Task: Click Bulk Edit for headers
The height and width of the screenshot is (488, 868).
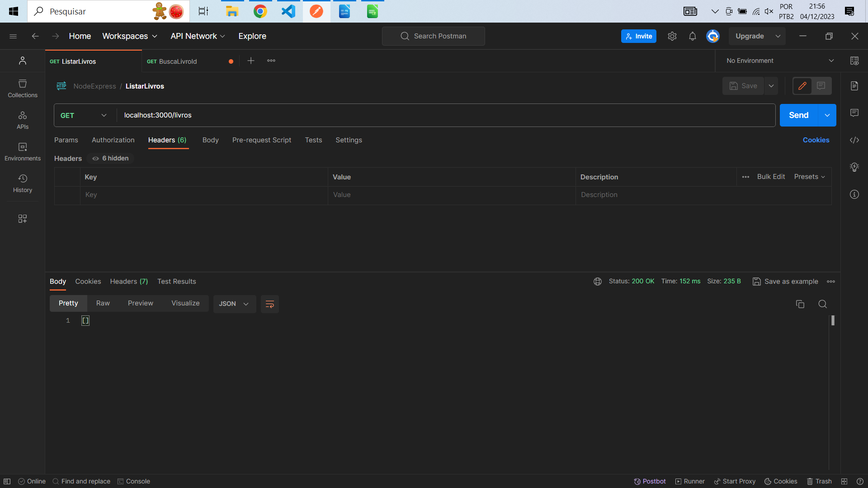Action: [x=771, y=177]
